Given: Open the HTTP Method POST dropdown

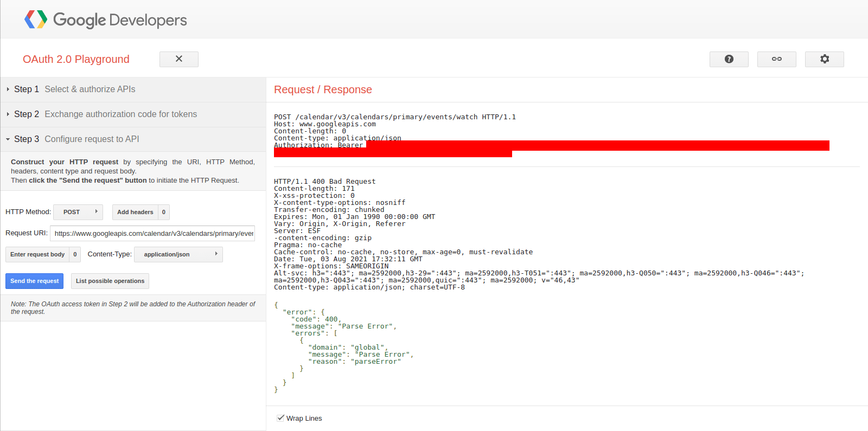Looking at the screenshot, I should coord(78,212).
